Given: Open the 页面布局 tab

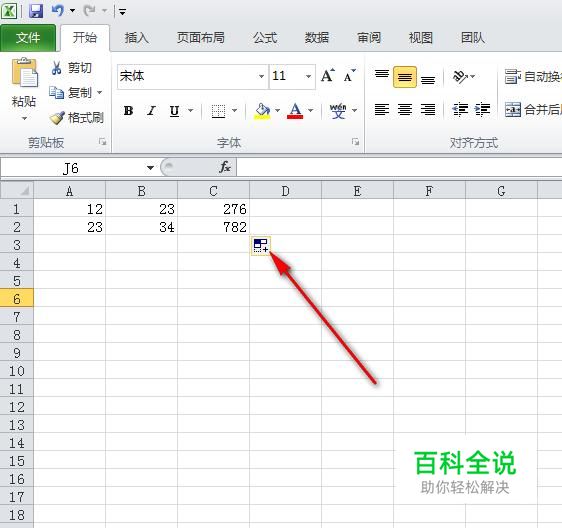Looking at the screenshot, I should pyautogui.click(x=201, y=38).
